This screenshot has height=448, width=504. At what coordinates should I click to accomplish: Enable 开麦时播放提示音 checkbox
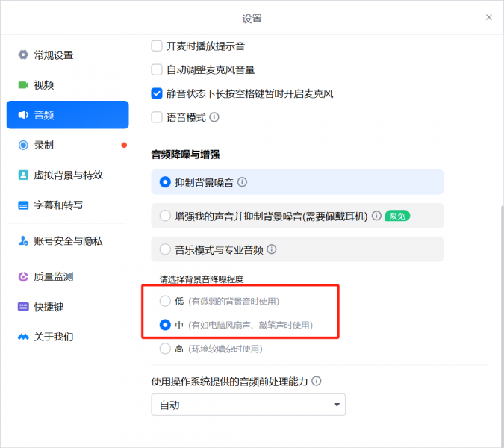pyautogui.click(x=157, y=46)
